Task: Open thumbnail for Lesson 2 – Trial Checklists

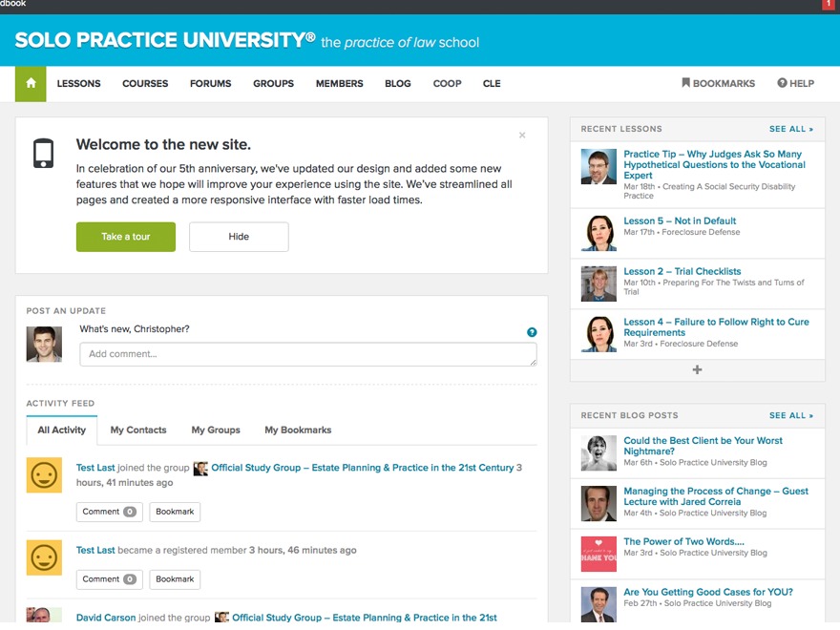Action: coord(598,283)
